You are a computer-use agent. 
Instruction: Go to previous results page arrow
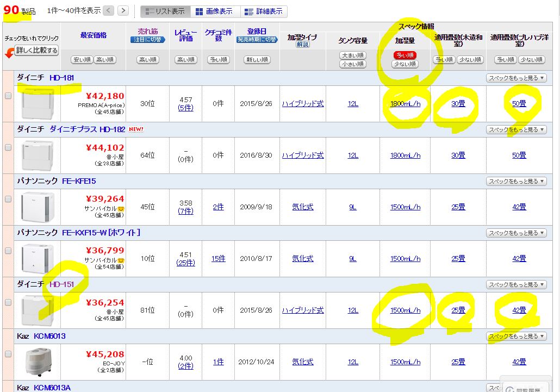click(x=109, y=11)
